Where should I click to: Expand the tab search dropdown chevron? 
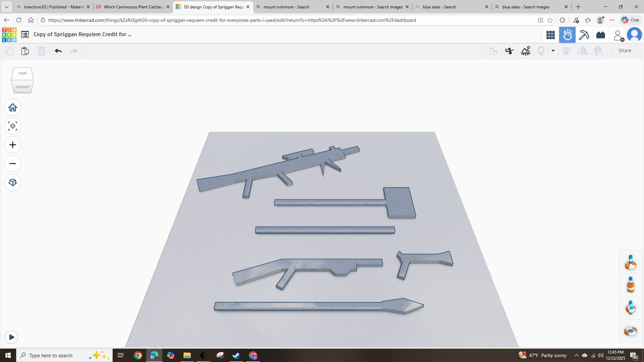(x=6, y=7)
